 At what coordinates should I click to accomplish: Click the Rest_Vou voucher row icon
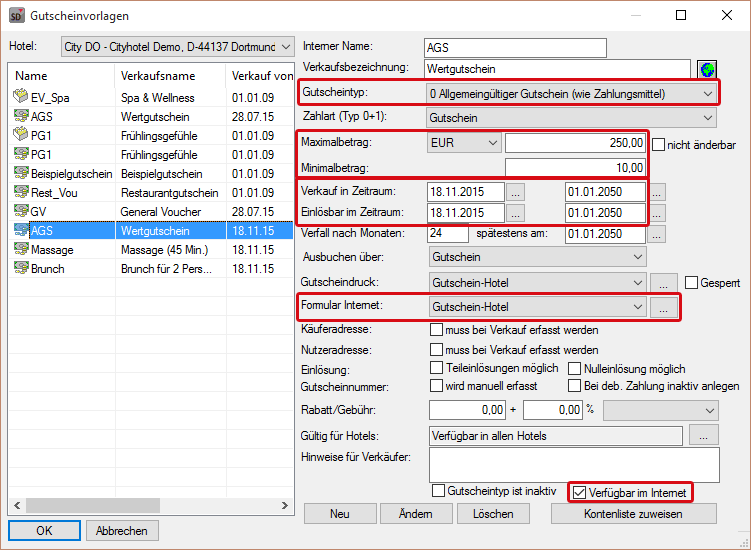20,192
